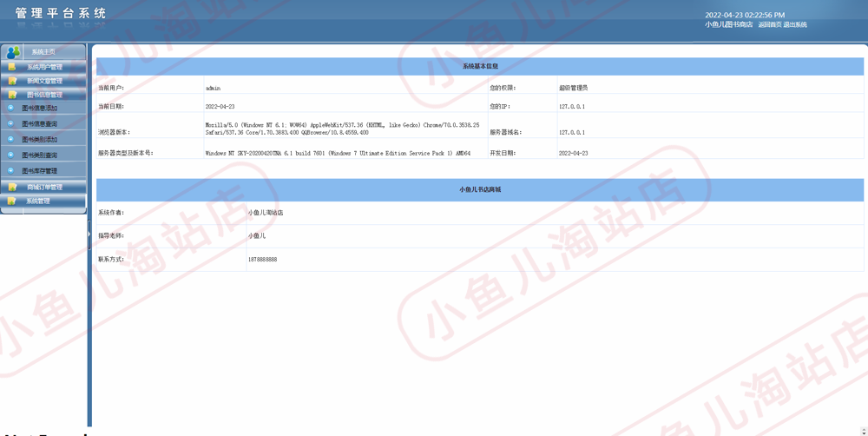The image size is (868, 436).
Task: Click the round bullet icon beside 图书库存管理
Action: (x=10, y=170)
